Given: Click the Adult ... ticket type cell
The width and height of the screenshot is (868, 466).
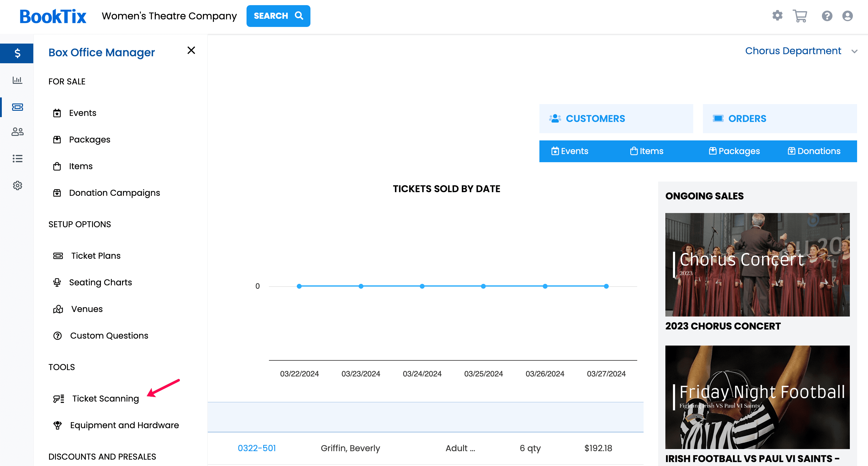Looking at the screenshot, I should [460, 448].
